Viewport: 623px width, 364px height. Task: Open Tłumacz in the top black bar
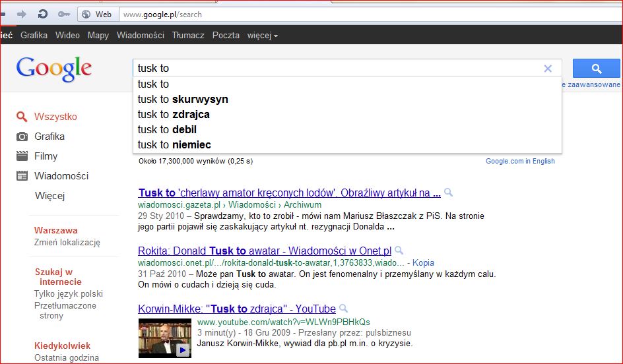188,36
